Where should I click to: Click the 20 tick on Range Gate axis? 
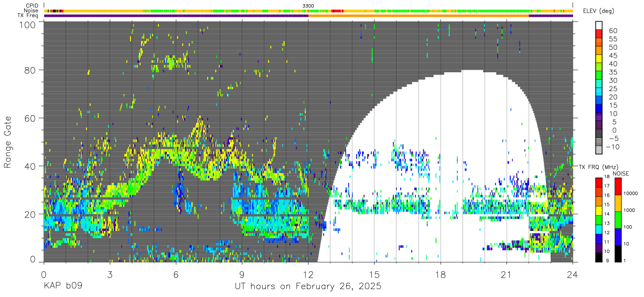tap(30, 214)
